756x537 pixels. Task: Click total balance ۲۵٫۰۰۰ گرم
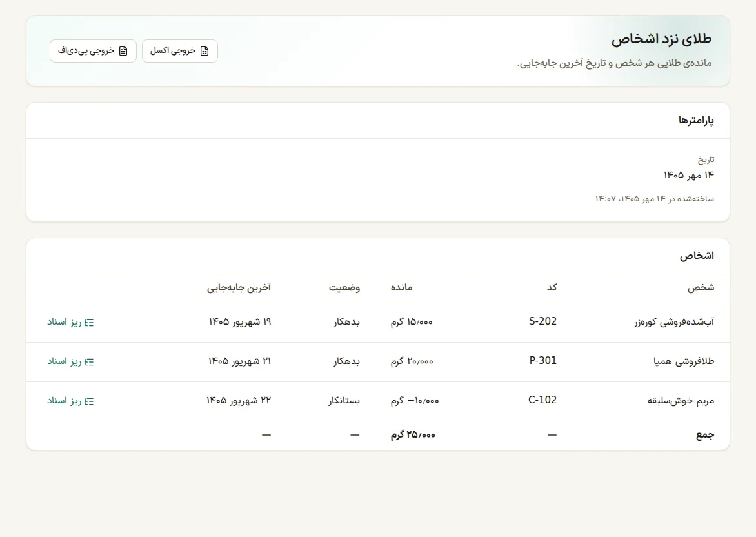click(413, 435)
